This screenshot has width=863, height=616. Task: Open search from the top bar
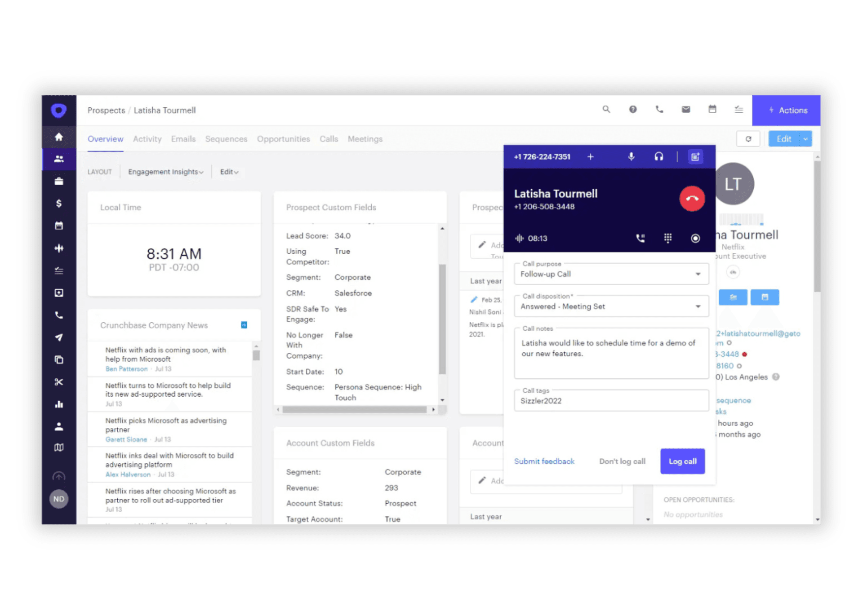606,109
